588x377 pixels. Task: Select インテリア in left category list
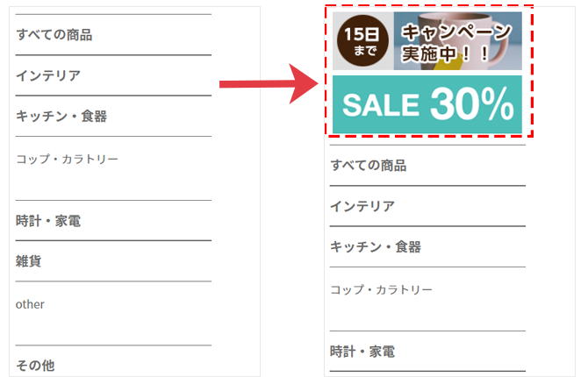pyautogui.click(x=48, y=75)
